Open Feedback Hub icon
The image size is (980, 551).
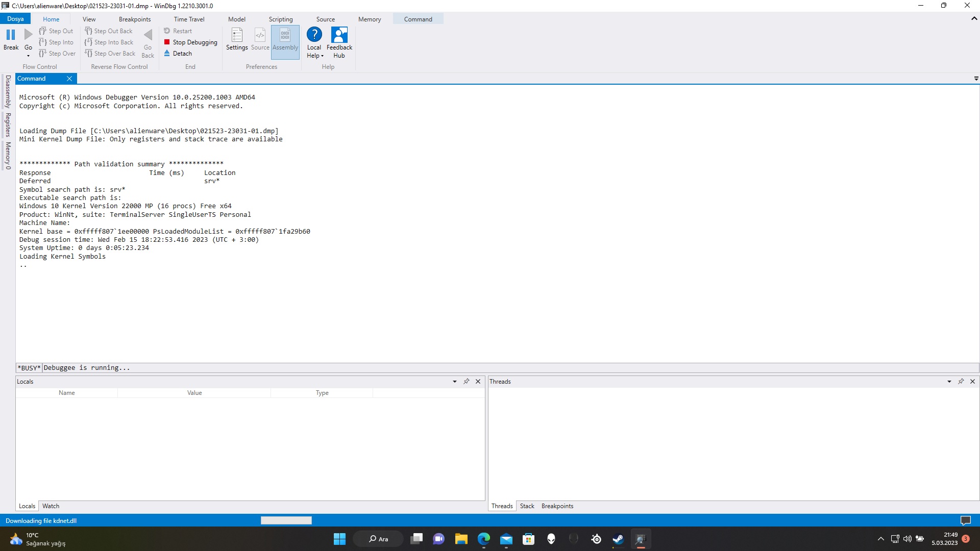[339, 35]
